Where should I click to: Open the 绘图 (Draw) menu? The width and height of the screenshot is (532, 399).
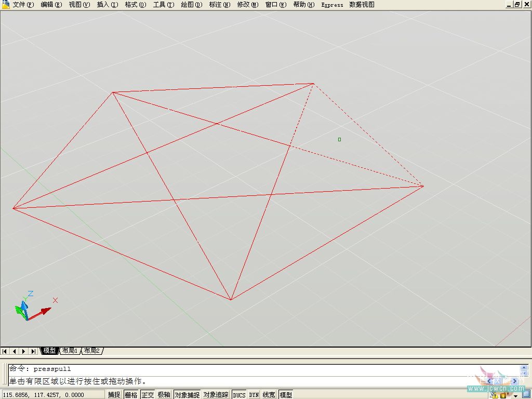[191, 5]
